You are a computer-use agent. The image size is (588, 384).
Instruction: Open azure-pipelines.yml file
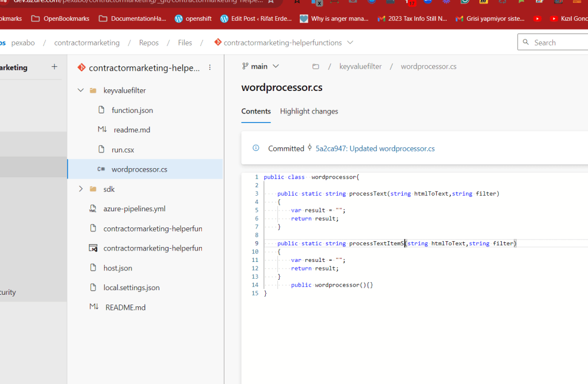tap(134, 209)
